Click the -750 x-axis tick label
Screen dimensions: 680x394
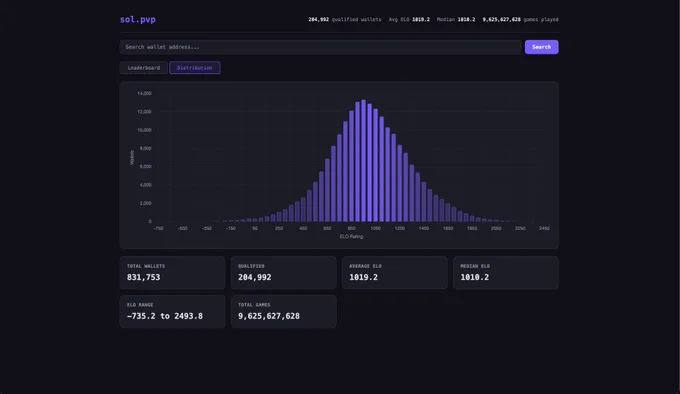[x=158, y=228]
